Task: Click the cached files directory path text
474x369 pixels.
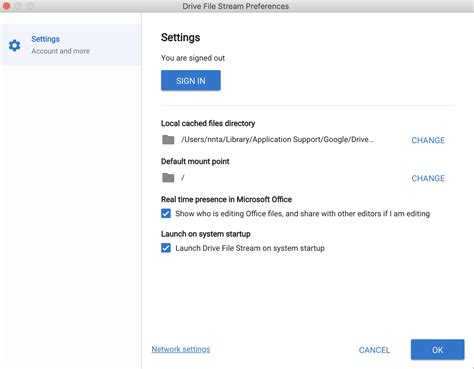Action: (277, 139)
